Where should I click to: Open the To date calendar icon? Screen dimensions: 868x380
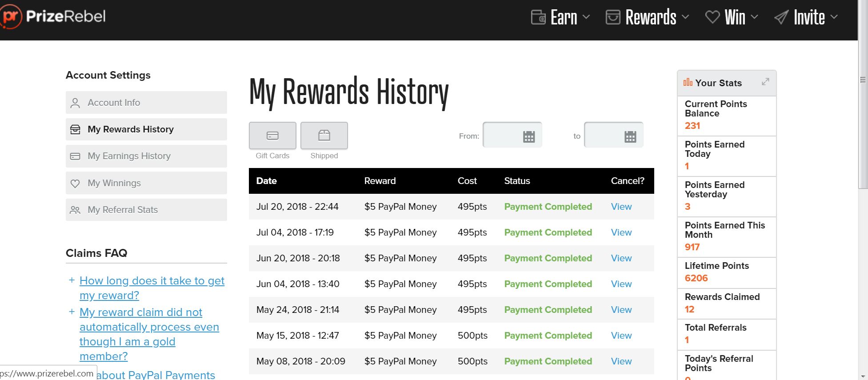point(630,136)
